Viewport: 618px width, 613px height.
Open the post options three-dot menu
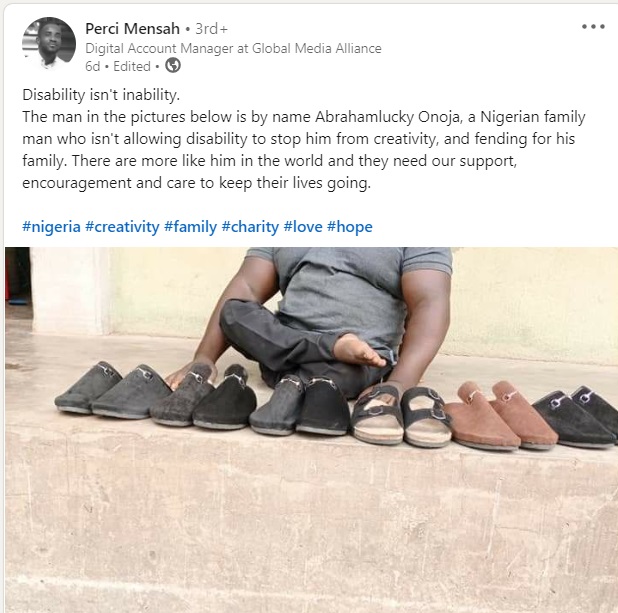click(593, 28)
